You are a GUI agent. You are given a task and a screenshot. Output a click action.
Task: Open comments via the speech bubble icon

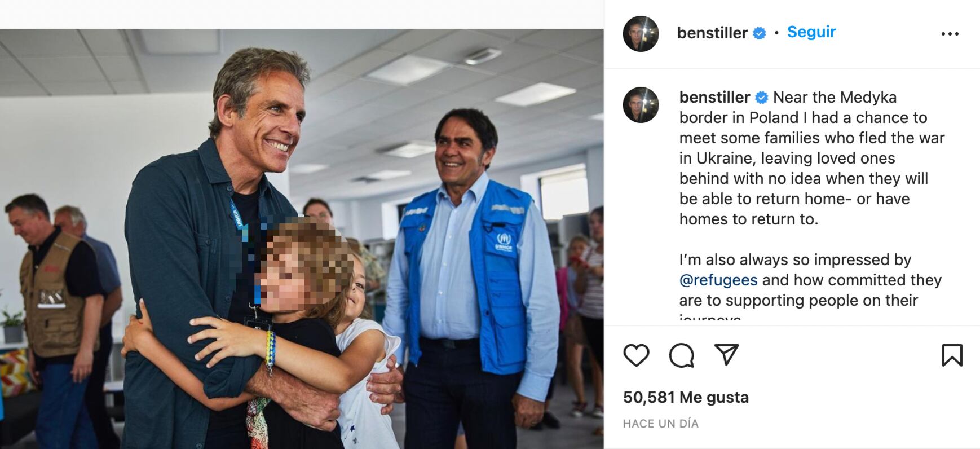click(x=681, y=355)
